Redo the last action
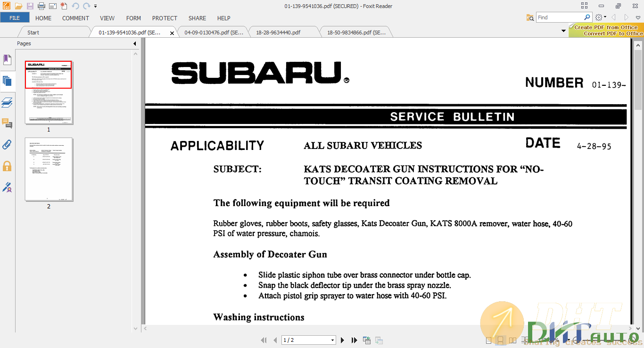Screen dimensions: 644x348 click(x=86, y=6)
